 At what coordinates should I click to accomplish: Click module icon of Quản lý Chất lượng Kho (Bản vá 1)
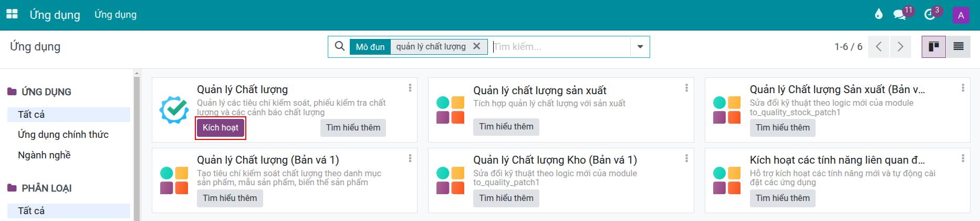click(x=451, y=180)
